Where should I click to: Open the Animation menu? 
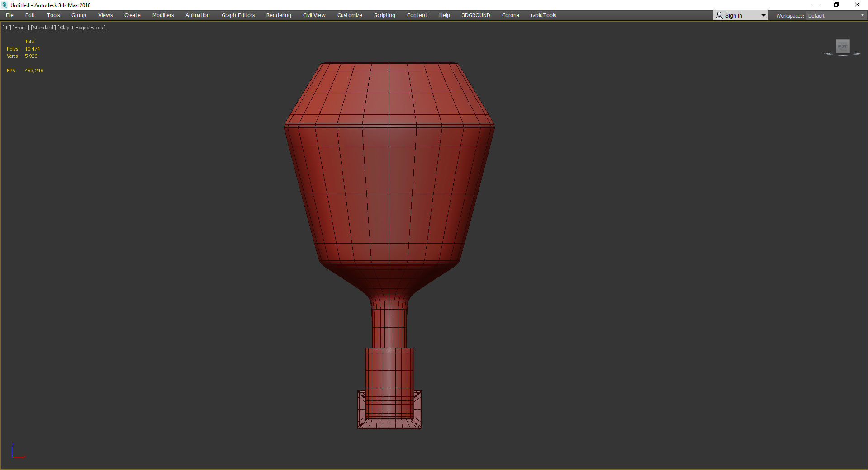click(198, 15)
